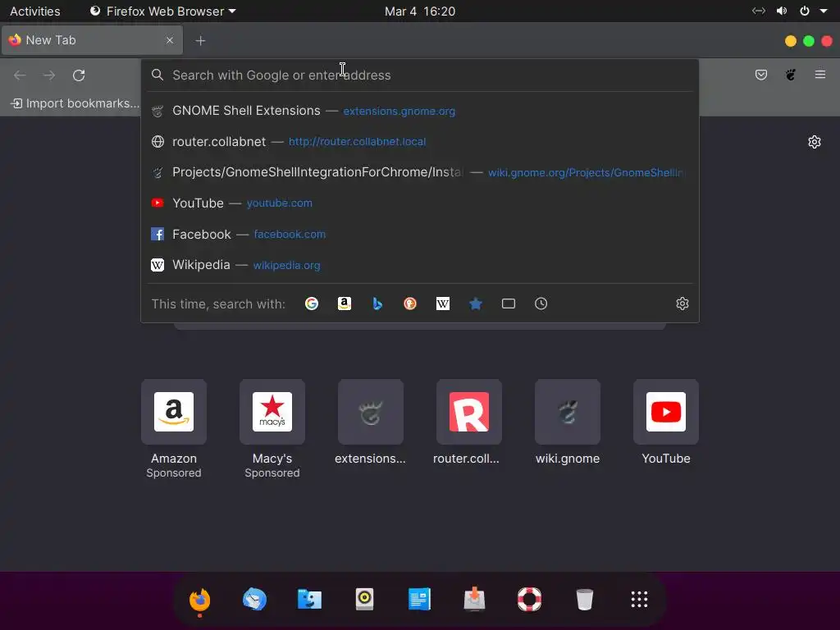Click the Import bookmarks button
This screenshot has height=630, width=840.
(x=75, y=103)
